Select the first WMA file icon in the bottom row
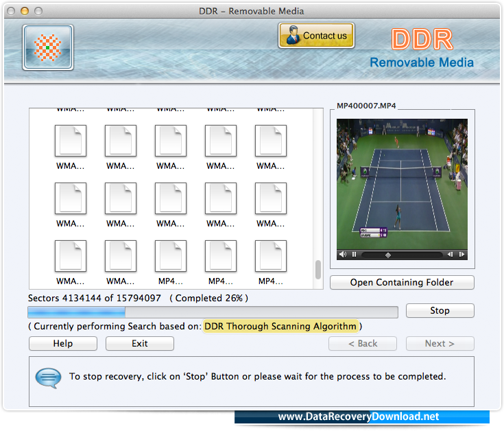Screen dimensions: 504x431 [x=71, y=257]
